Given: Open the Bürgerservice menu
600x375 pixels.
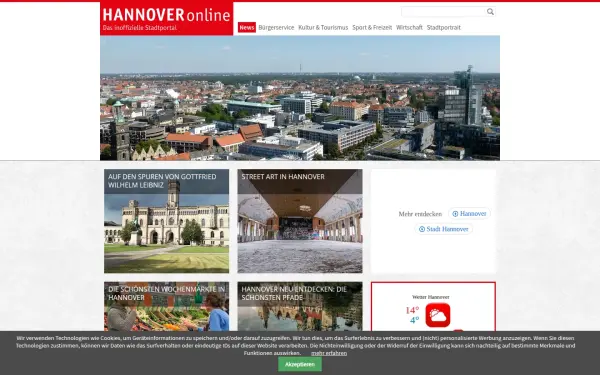Looking at the screenshot, I should pyautogui.click(x=276, y=28).
